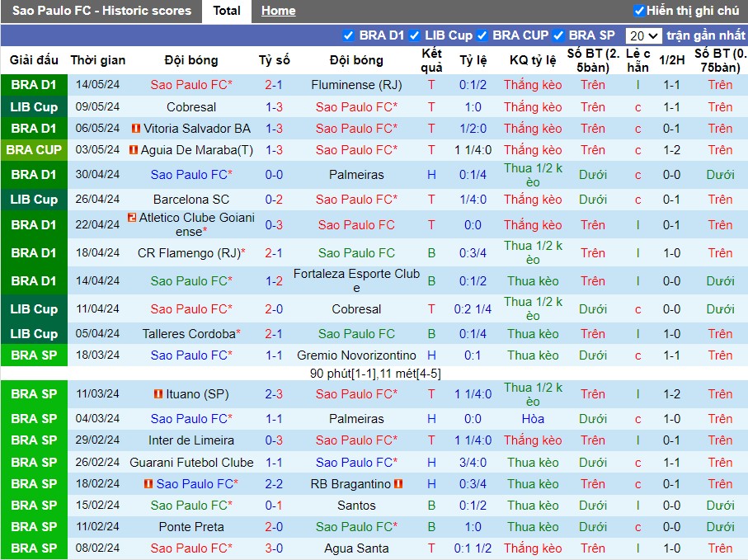
Task: Click odds 3/4:0 in Guarani row
Action: coord(473,463)
